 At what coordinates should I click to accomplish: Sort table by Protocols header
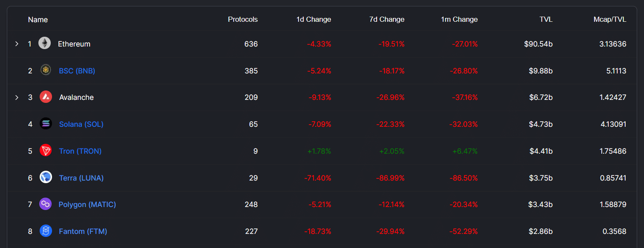tap(243, 20)
